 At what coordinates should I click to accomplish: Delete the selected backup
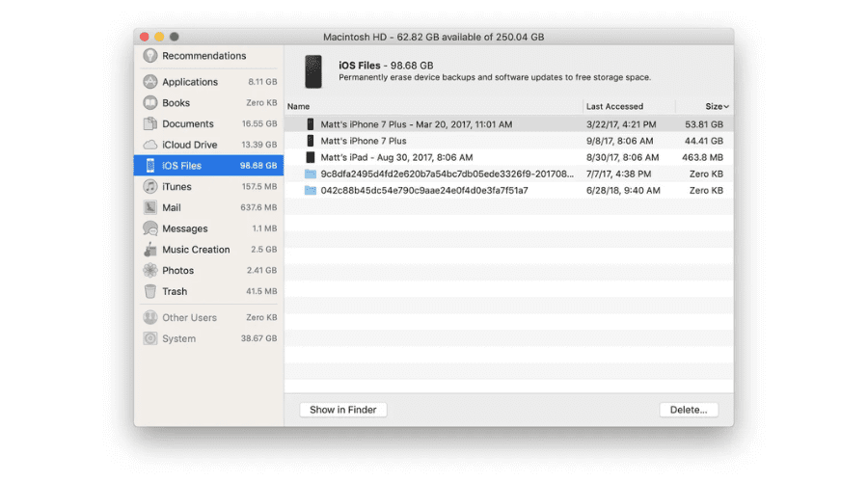click(689, 410)
